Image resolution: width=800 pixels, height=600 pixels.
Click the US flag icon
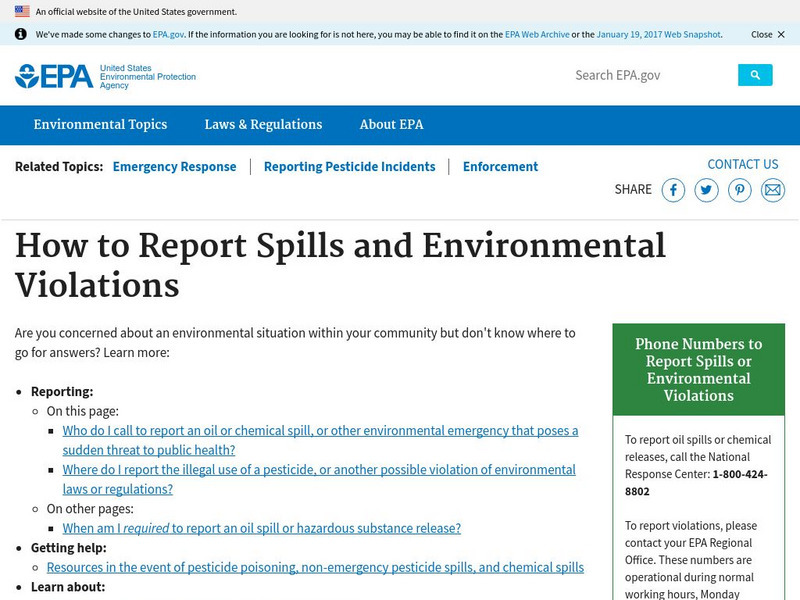22,11
